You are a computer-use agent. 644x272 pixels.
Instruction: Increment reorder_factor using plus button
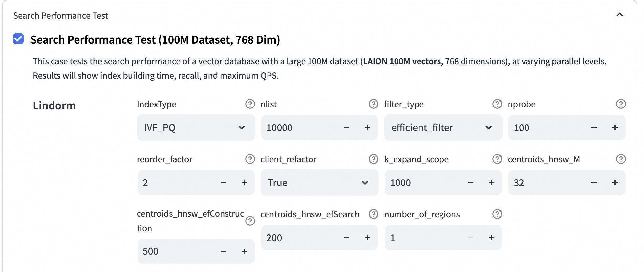pyautogui.click(x=244, y=183)
